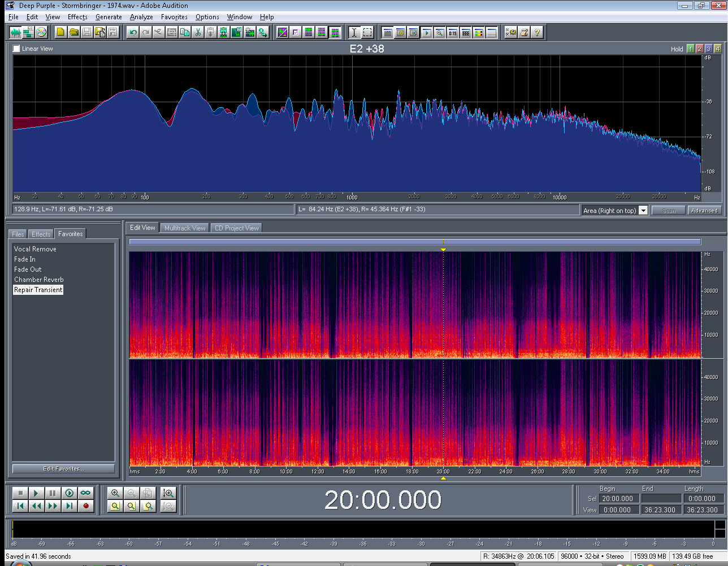The height and width of the screenshot is (566, 728).
Task: Rewind the playback cursor
Action: pos(37,506)
